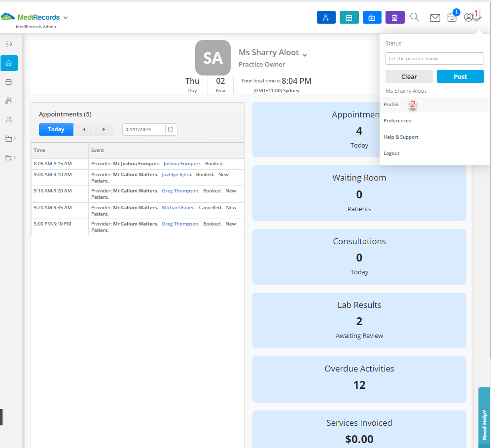
Task: Open patient link Joshua Enriquez
Action: pyautogui.click(x=182, y=164)
